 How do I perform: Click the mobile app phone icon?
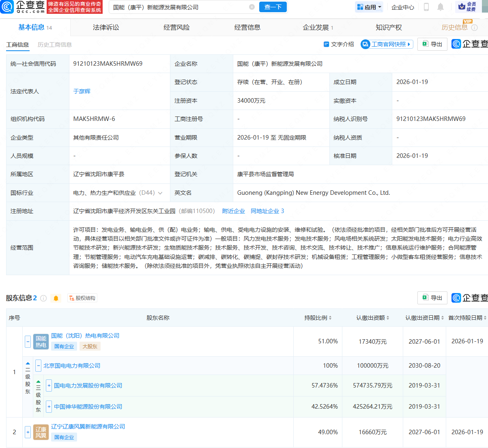tap(426, 7)
